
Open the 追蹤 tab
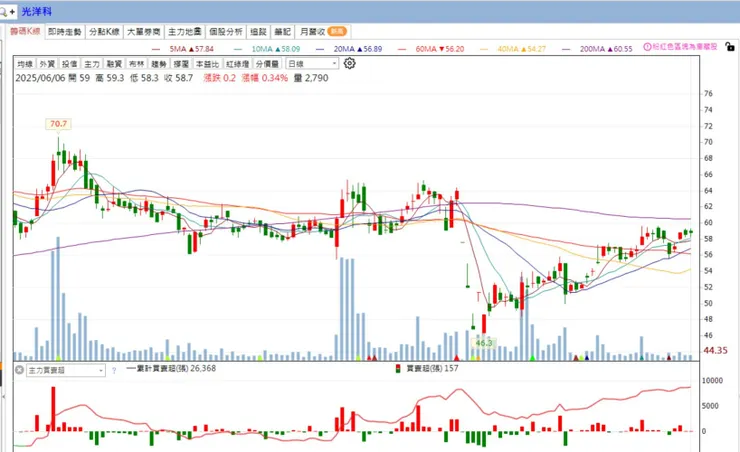tap(258, 32)
